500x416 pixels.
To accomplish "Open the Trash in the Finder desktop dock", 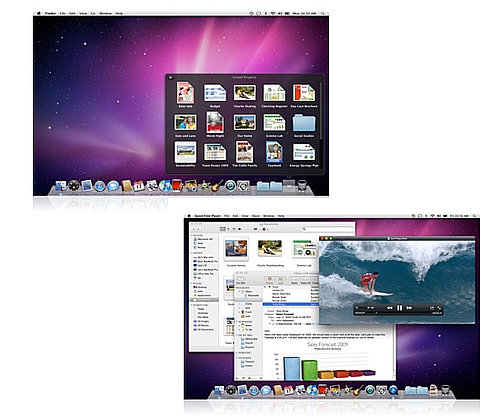I will click(x=302, y=186).
